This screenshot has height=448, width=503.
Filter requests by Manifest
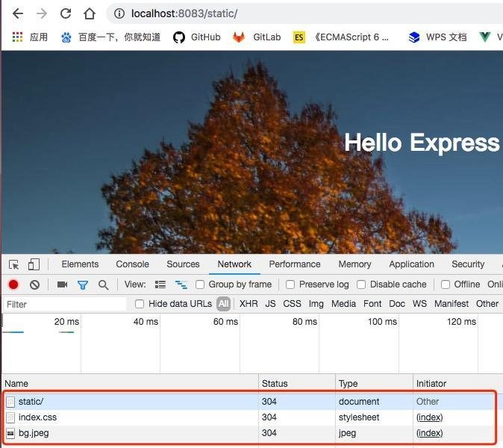452,304
